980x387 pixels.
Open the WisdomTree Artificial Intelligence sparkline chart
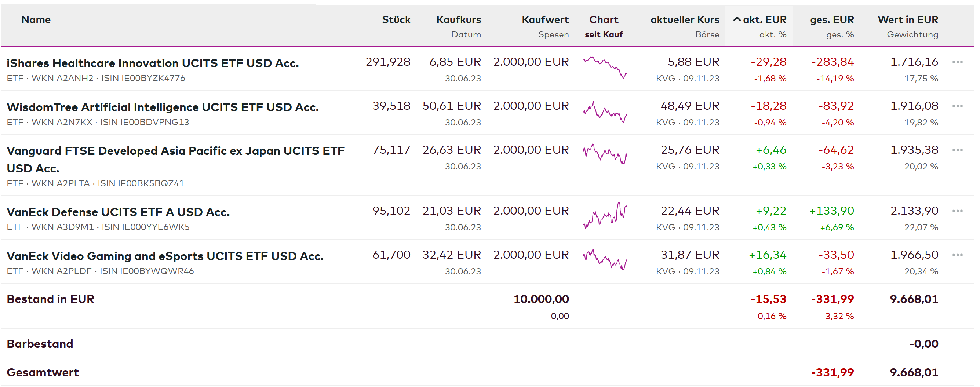(x=605, y=112)
